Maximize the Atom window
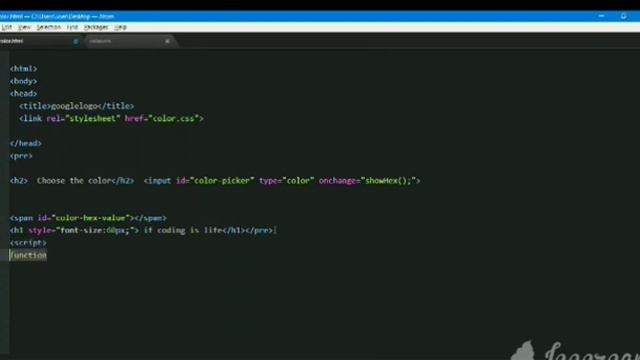This screenshot has height=360, width=640. (x=623, y=16)
